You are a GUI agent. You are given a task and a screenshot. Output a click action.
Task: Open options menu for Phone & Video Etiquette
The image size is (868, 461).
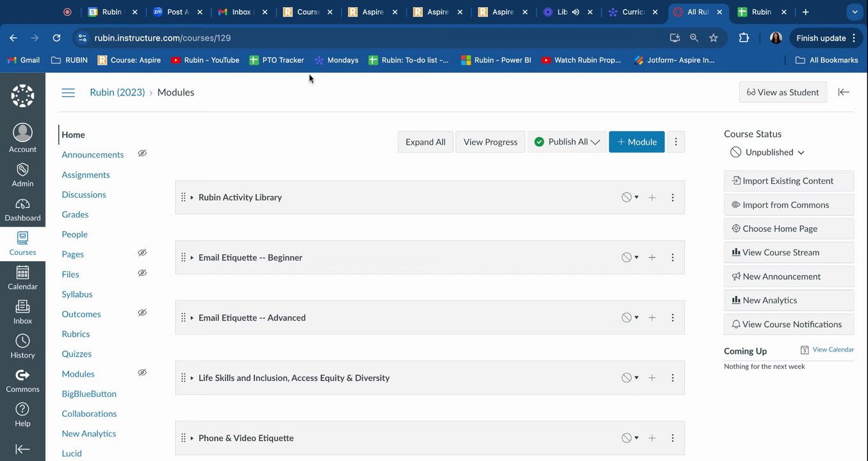point(673,439)
